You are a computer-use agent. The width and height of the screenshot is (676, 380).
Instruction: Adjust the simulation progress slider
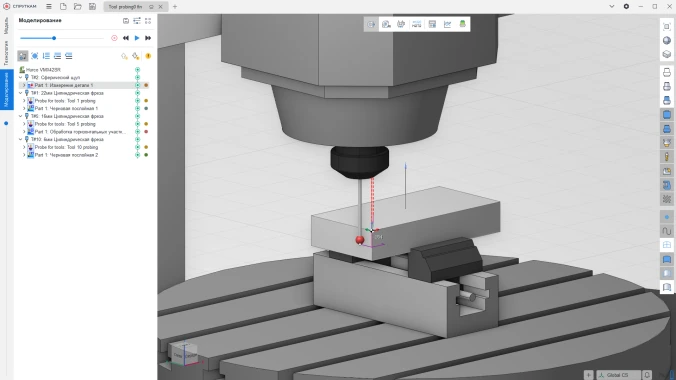(54, 38)
